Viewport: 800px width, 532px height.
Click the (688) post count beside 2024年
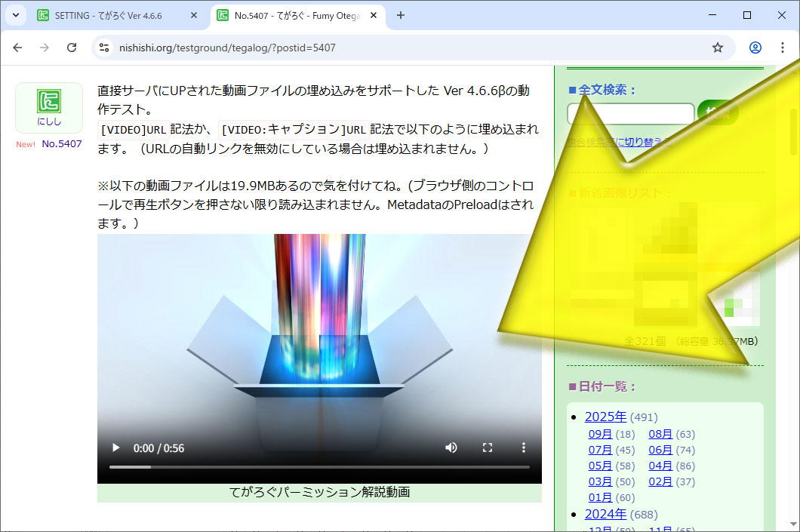pos(644,515)
